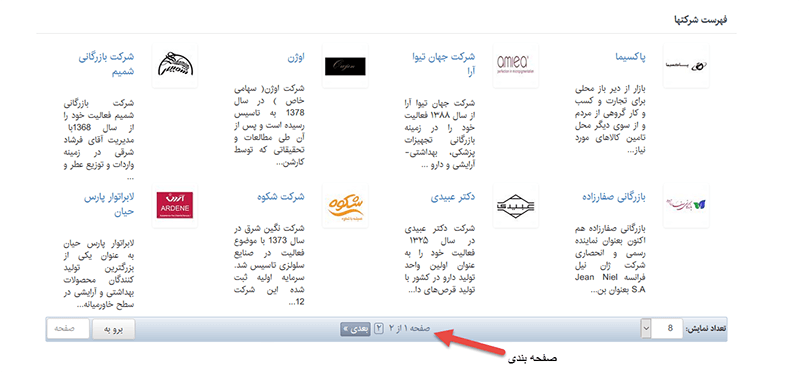The image size is (800, 372).
Task: Click the پارس حیان description text
Action: tap(99, 273)
